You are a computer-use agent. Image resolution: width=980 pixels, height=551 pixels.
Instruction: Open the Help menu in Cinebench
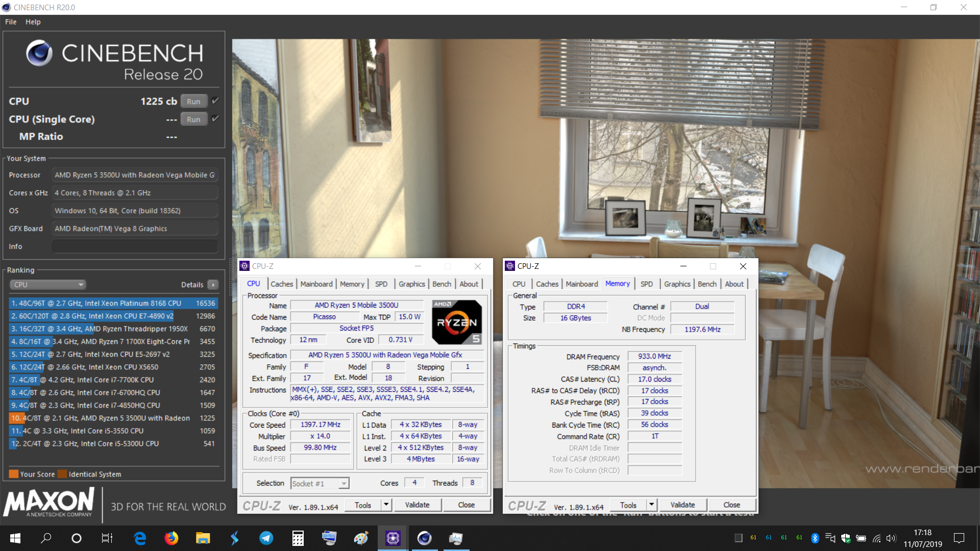pyautogui.click(x=33, y=22)
